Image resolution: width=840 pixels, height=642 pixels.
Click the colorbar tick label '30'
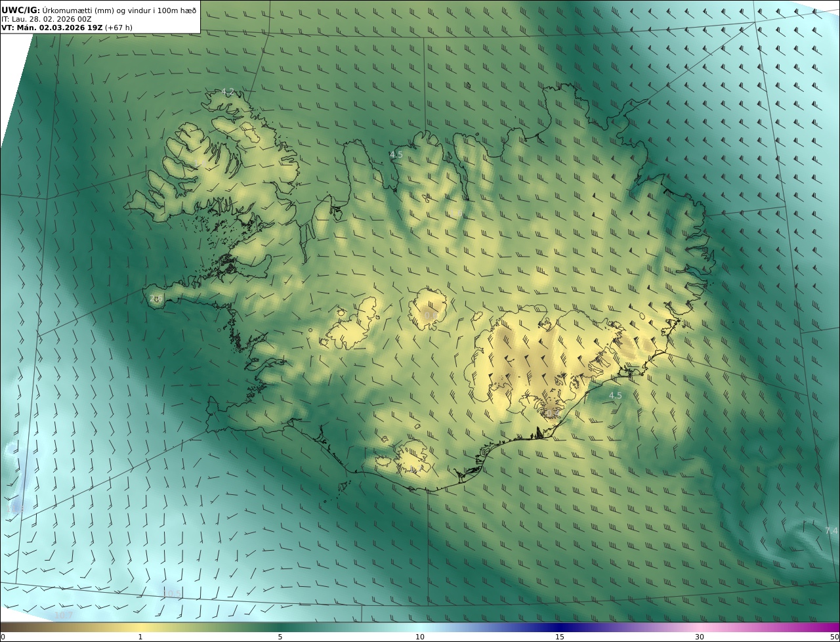[x=700, y=637]
